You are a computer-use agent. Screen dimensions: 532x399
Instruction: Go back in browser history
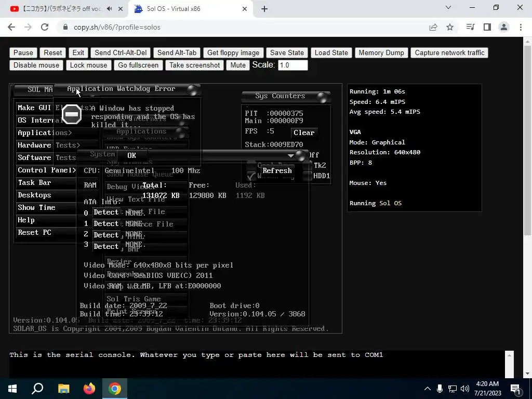click(11, 27)
